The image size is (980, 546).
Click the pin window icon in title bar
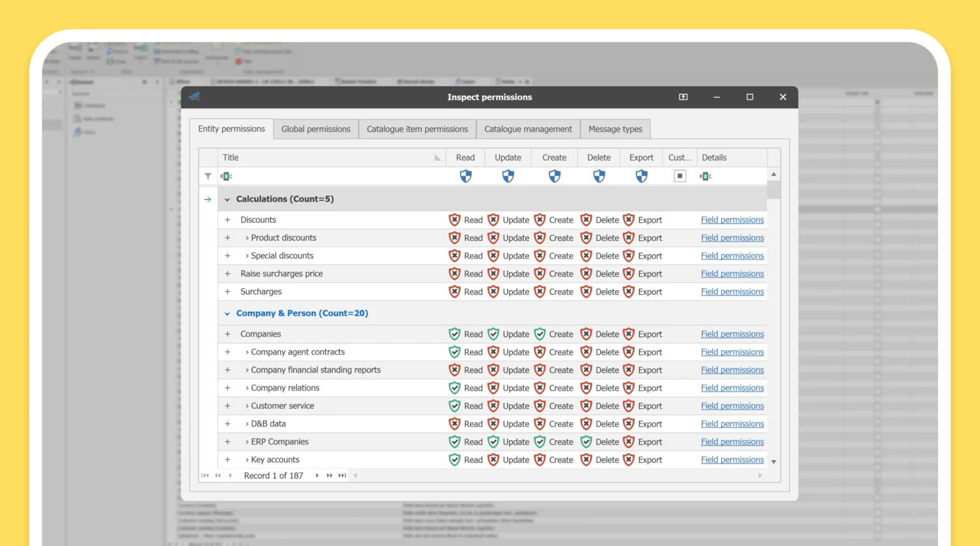[x=683, y=97]
